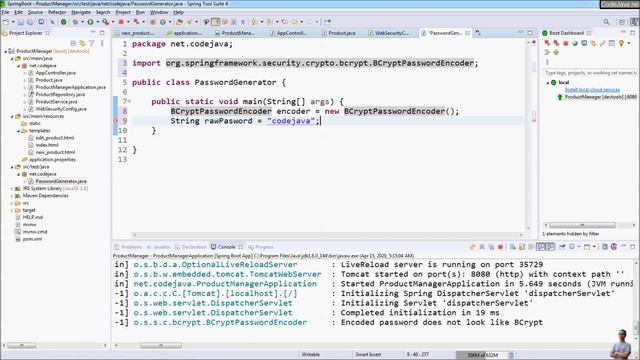Open the Refactor menu
Viewport: 640px width, 360px height.
57,12
